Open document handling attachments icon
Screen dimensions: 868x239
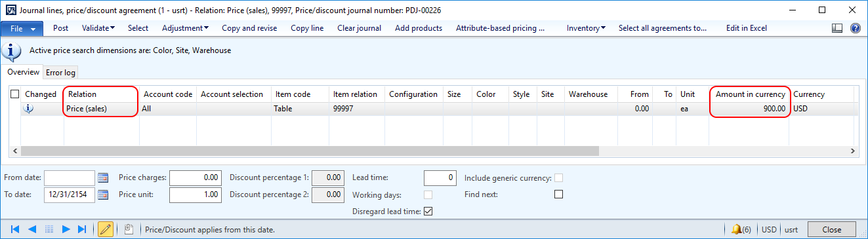click(129, 229)
